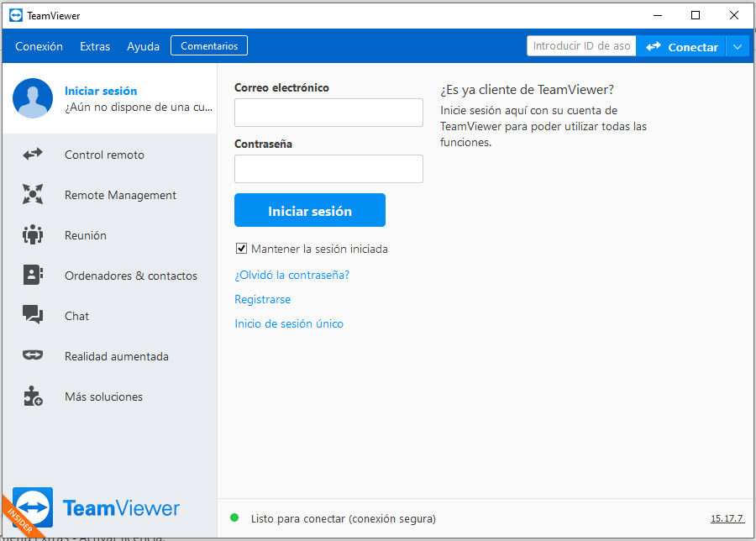Click the Control remoto arrows icon
The image size is (756, 541).
click(33, 155)
